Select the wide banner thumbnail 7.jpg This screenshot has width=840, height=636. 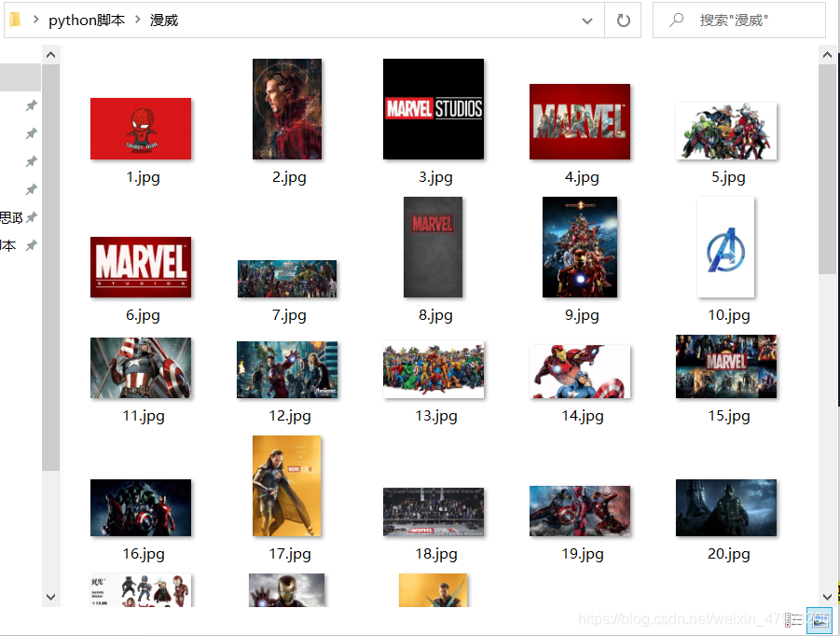tap(287, 279)
